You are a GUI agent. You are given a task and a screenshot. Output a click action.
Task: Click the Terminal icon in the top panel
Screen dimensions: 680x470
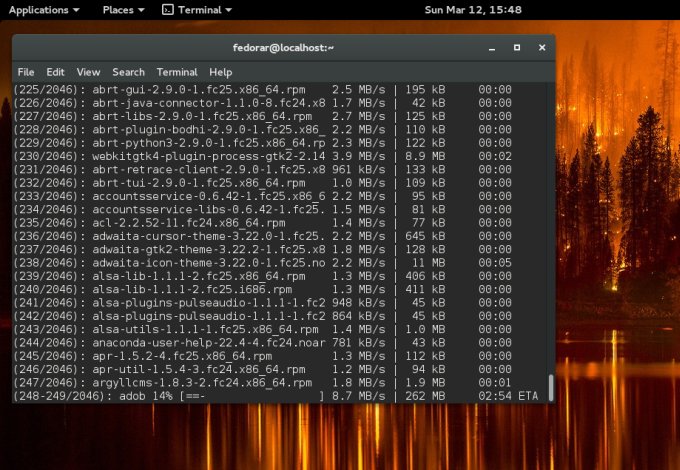point(167,10)
